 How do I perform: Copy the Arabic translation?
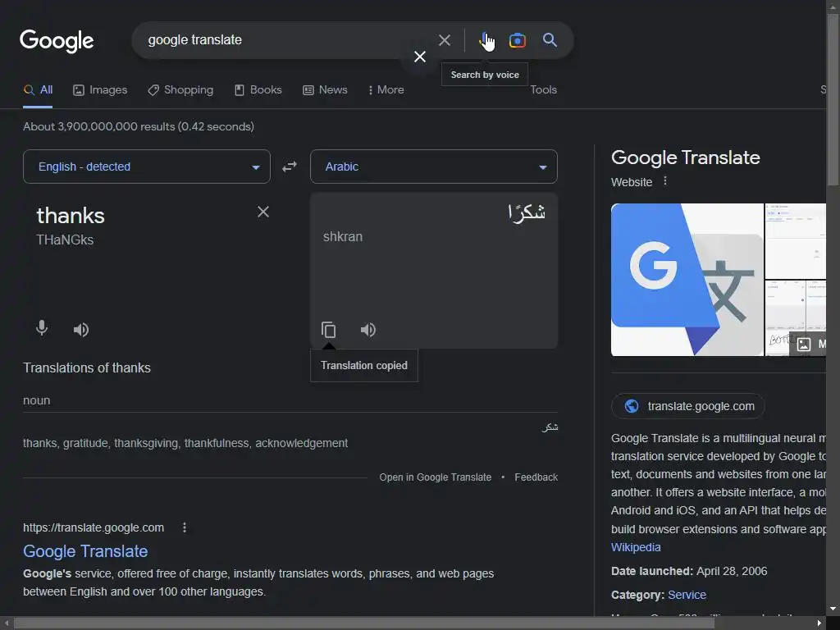(328, 330)
